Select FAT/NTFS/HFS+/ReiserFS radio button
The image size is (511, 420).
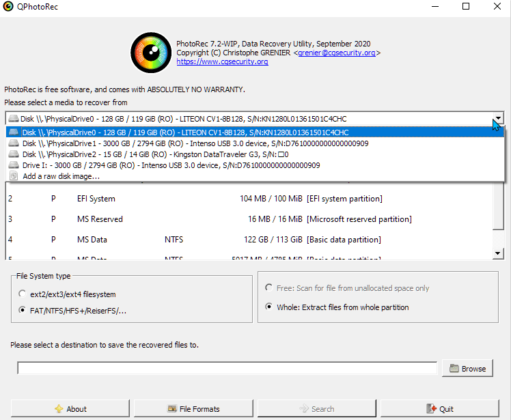[x=22, y=310]
